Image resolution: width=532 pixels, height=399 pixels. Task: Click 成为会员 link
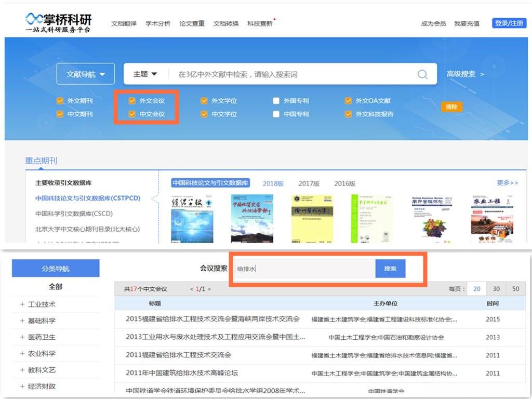(x=433, y=23)
